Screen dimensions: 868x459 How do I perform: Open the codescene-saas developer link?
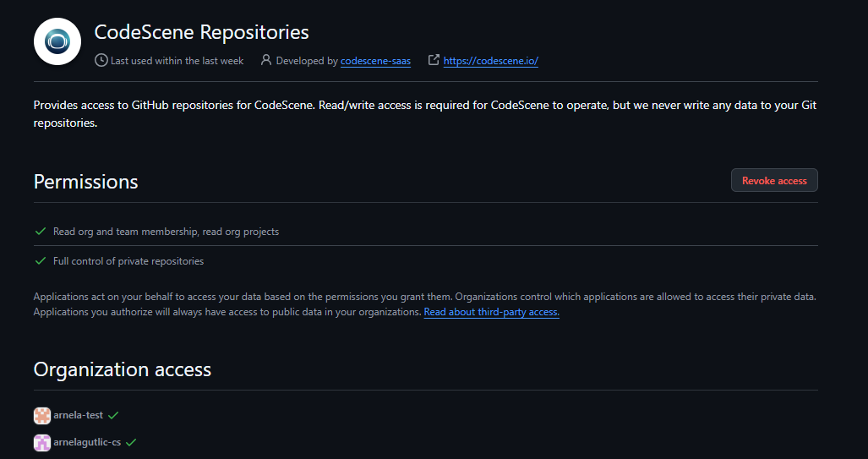pyautogui.click(x=375, y=61)
